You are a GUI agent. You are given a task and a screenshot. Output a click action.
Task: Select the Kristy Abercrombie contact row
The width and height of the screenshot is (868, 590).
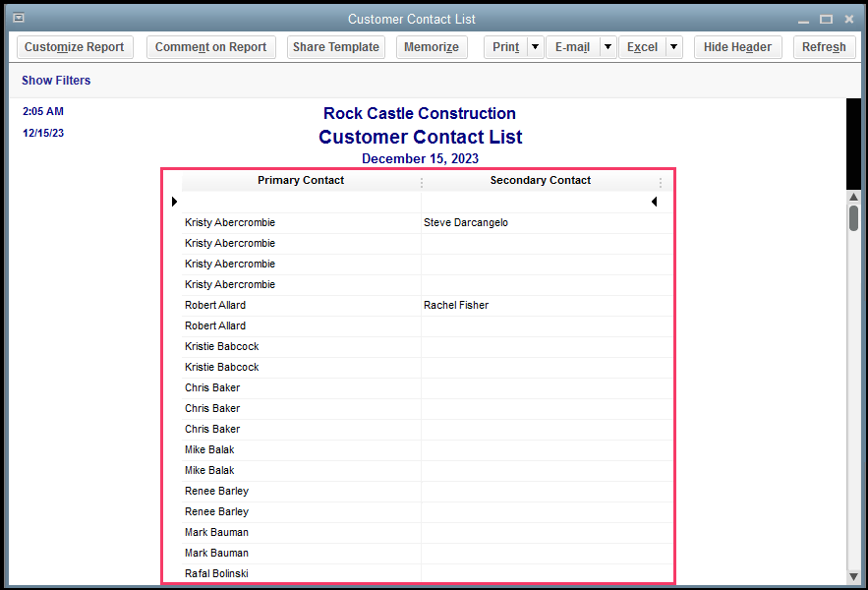229,222
